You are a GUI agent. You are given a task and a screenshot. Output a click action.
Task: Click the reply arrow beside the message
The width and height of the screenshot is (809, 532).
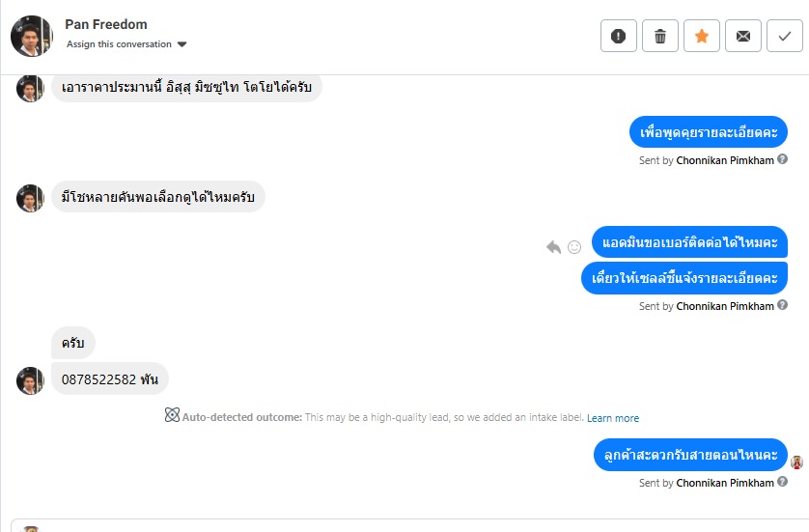pyautogui.click(x=553, y=247)
